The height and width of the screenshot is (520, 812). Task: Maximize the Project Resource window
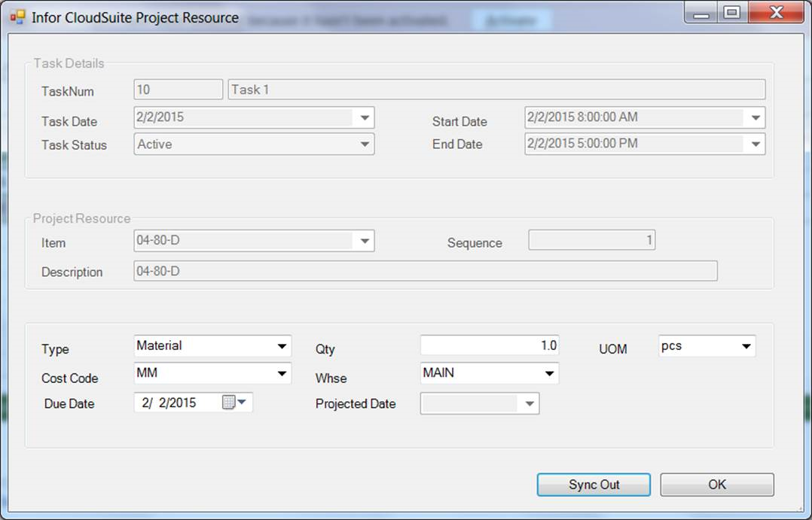(x=731, y=13)
